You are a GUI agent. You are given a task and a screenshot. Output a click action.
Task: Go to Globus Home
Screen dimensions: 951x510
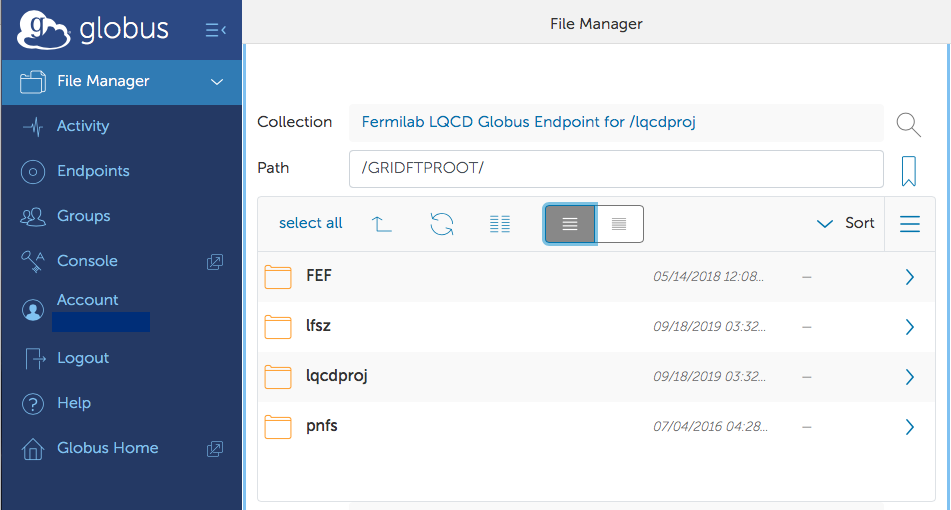point(108,448)
